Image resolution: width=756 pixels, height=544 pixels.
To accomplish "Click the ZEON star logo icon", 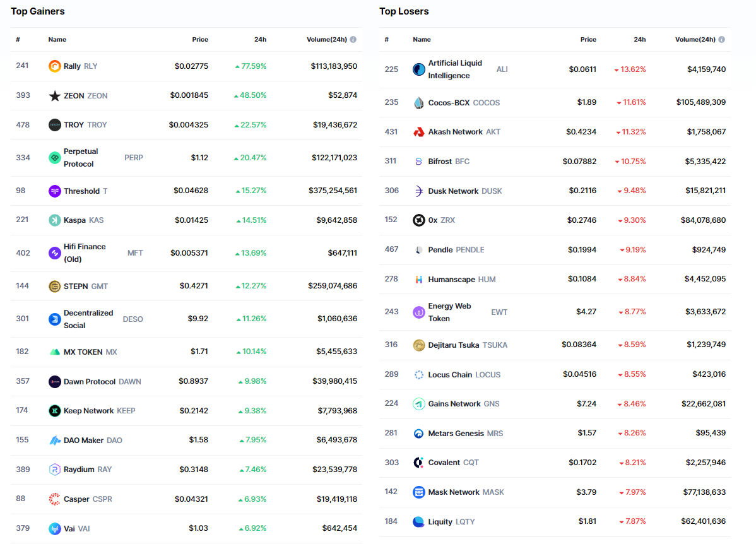I will point(55,96).
